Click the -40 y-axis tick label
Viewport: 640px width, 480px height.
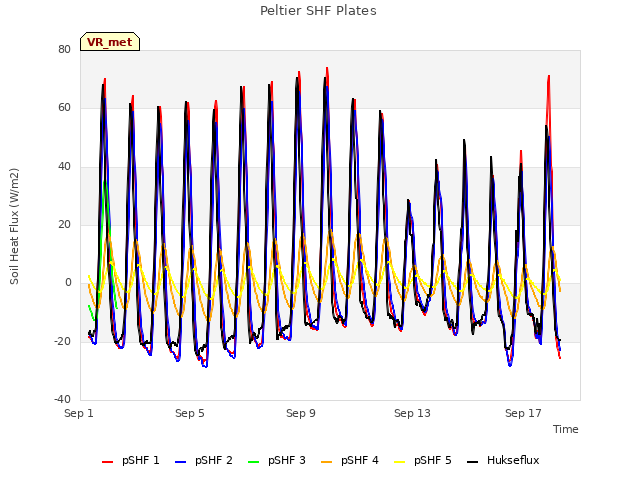(x=62, y=400)
